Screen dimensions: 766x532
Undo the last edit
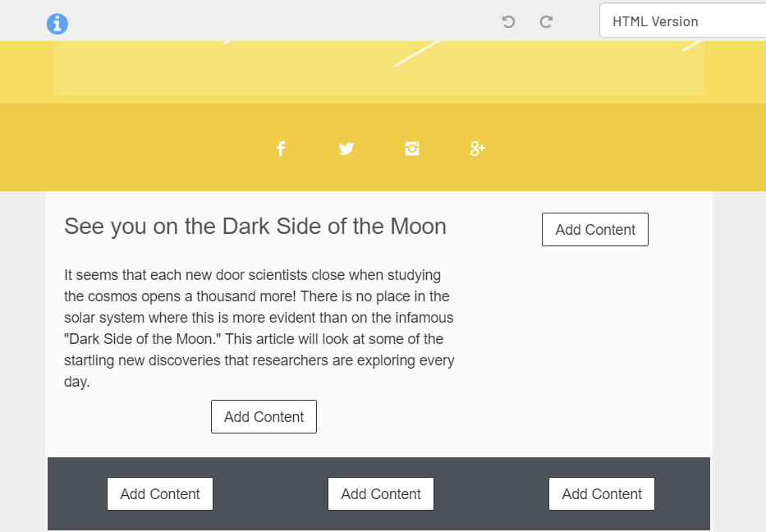click(x=508, y=22)
